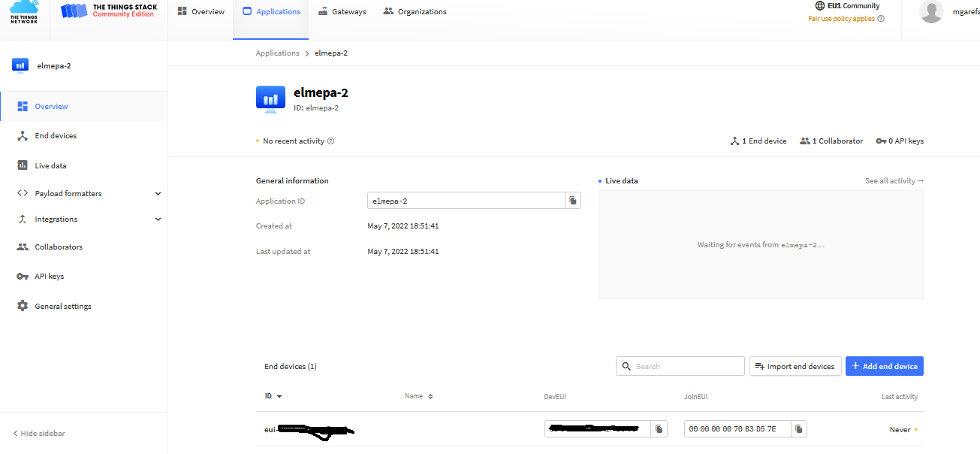Click The Things Network cloud logo

click(x=24, y=12)
